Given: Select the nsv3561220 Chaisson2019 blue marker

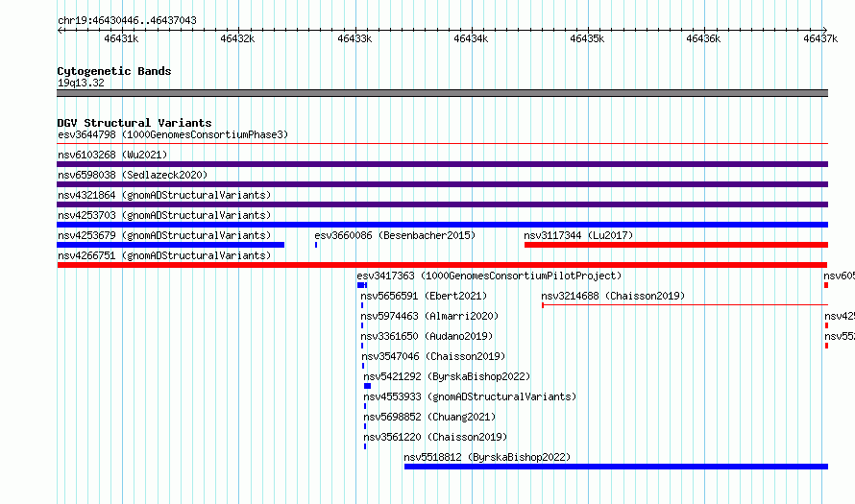Looking at the screenshot, I should 365,446.
